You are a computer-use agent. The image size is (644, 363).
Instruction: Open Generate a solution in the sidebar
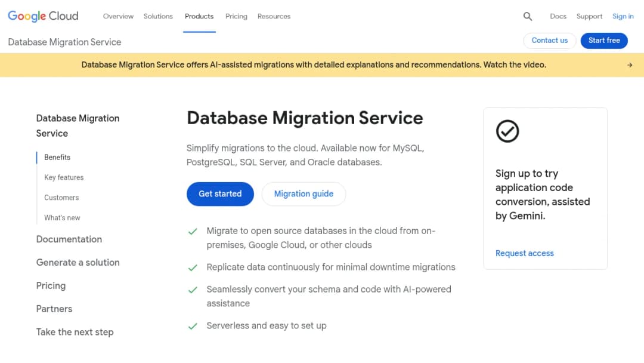click(x=78, y=262)
